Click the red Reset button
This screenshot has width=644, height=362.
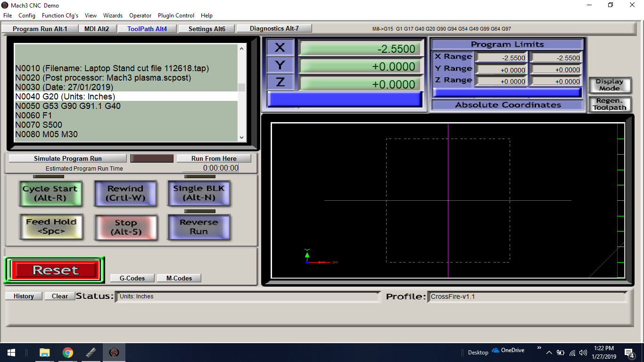pos(55,270)
